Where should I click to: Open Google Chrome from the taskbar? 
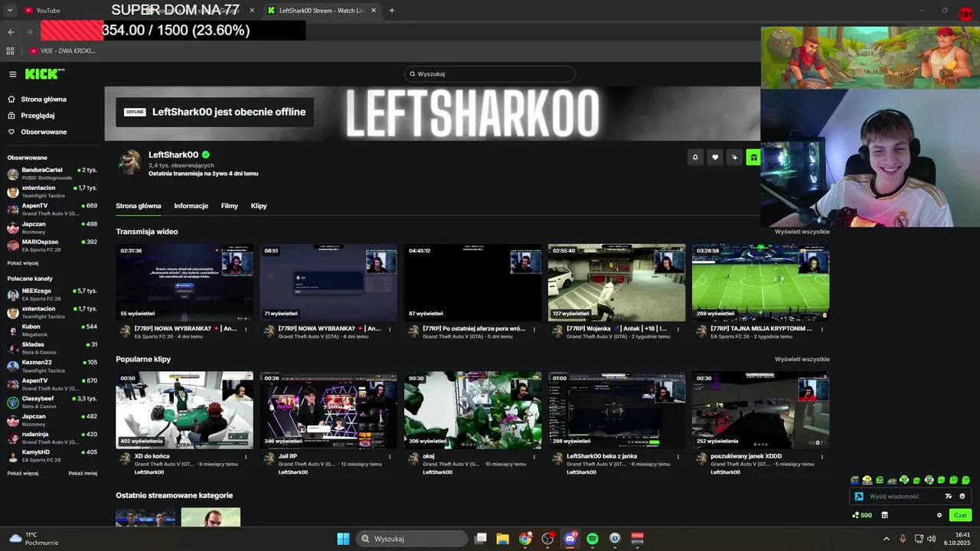pos(525,539)
